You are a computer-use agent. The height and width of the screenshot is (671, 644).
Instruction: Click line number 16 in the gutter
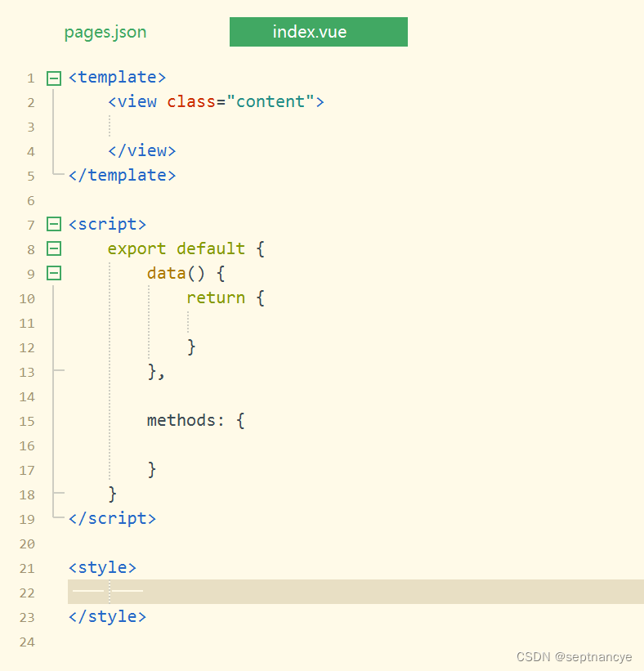(27, 446)
